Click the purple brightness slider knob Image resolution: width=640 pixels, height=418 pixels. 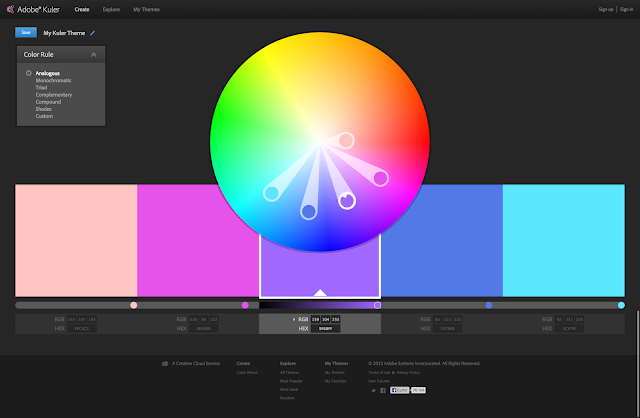(378, 305)
